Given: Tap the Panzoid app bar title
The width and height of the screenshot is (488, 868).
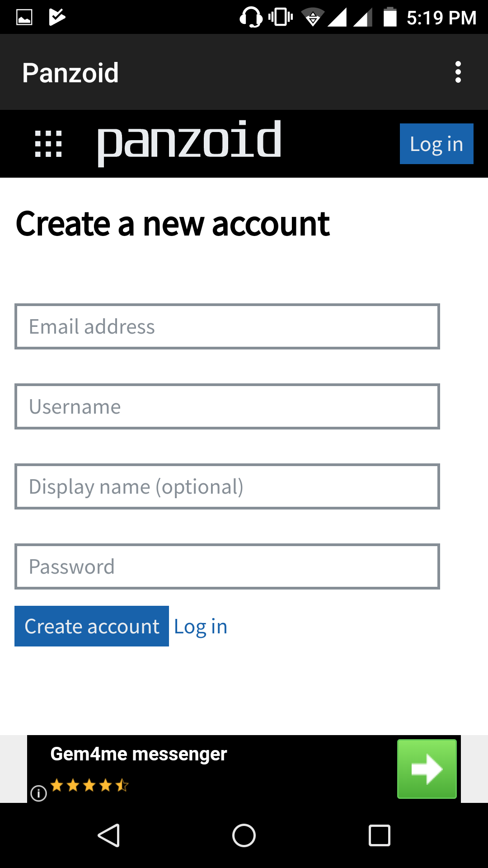Looking at the screenshot, I should pos(70,72).
